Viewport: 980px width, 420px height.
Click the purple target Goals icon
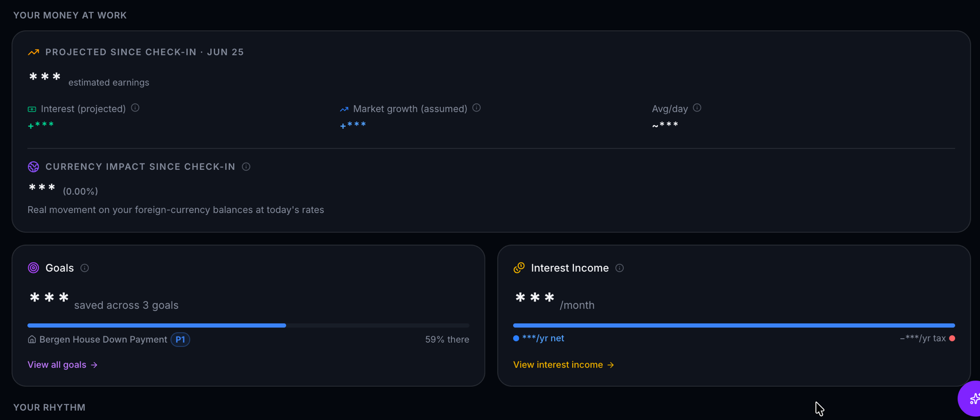coord(33,268)
